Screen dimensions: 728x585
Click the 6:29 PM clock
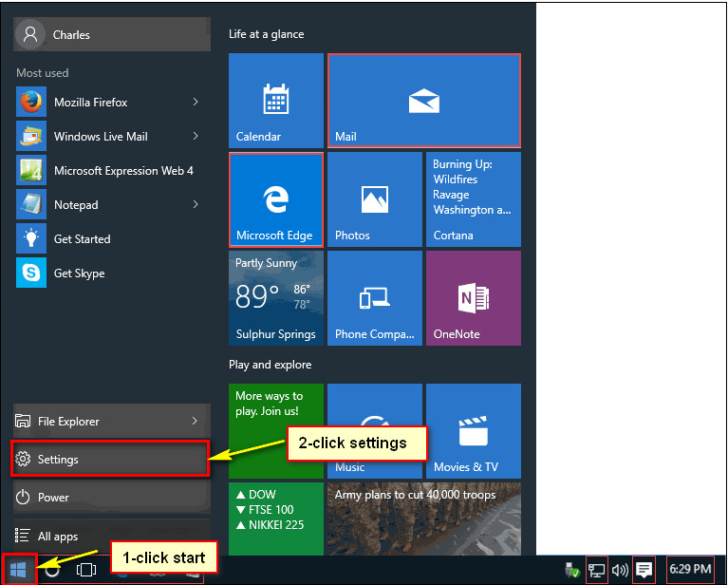(x=690, y=569)
